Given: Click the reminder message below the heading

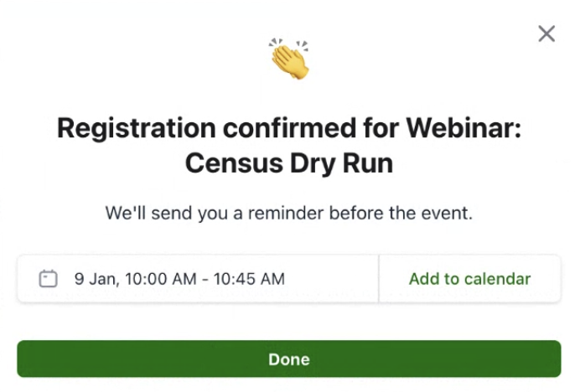Looking at the screenshot, I should [289, 213].
